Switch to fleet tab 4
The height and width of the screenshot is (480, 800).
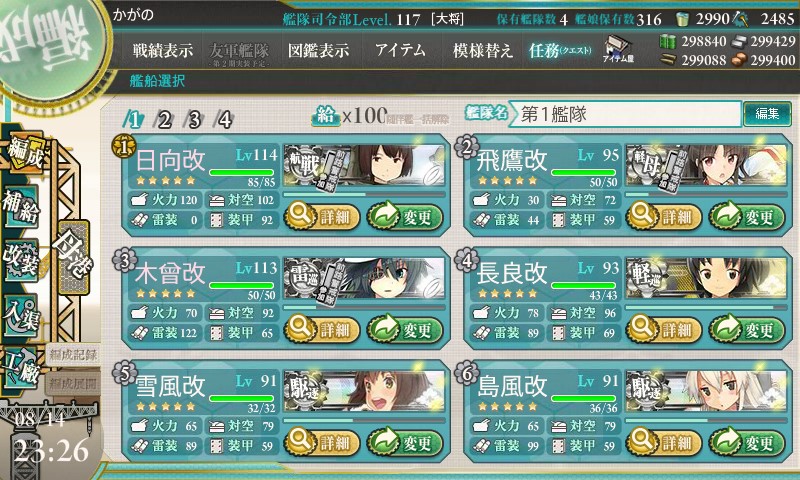point(225,120)
